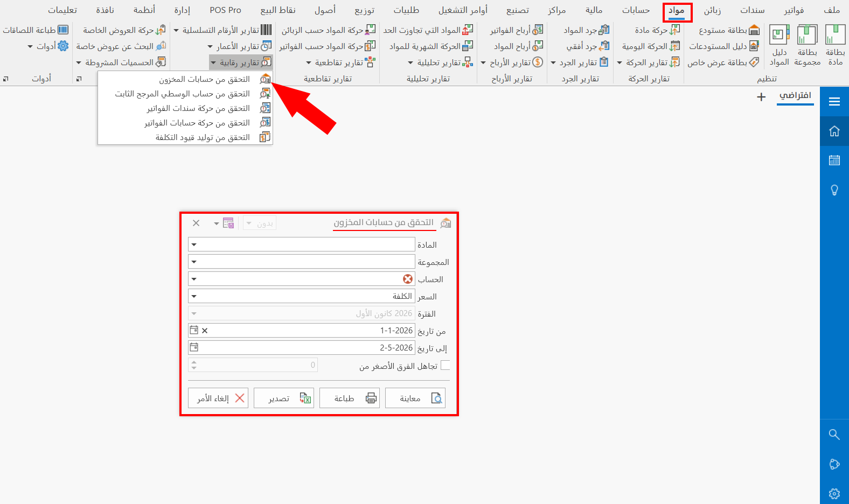The image size is (849, 504).
Task: Switch to POS Pro tab
Action: [x=225, y=10]
